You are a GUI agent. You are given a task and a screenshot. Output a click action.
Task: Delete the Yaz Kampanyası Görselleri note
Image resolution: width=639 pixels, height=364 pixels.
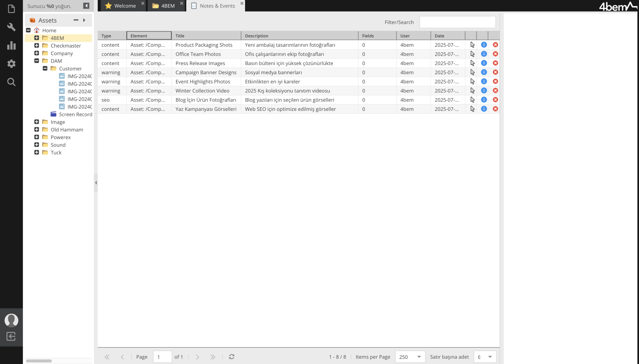click(495, 109)
